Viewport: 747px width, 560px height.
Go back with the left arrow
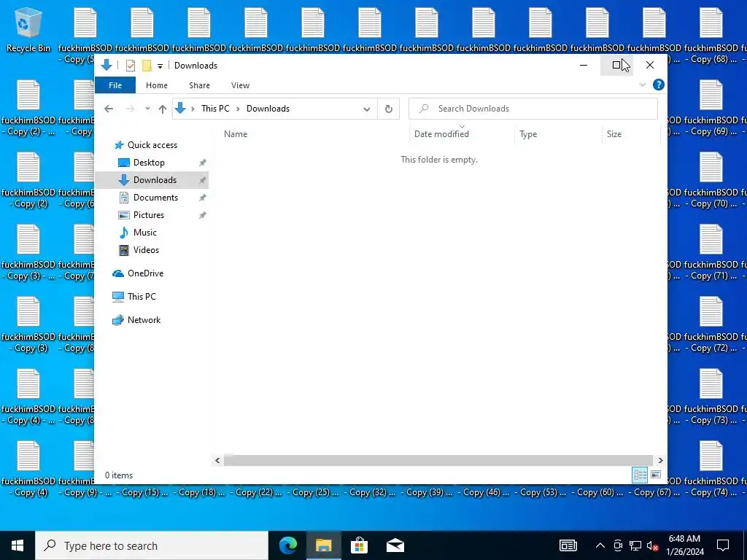click(109, 109)
